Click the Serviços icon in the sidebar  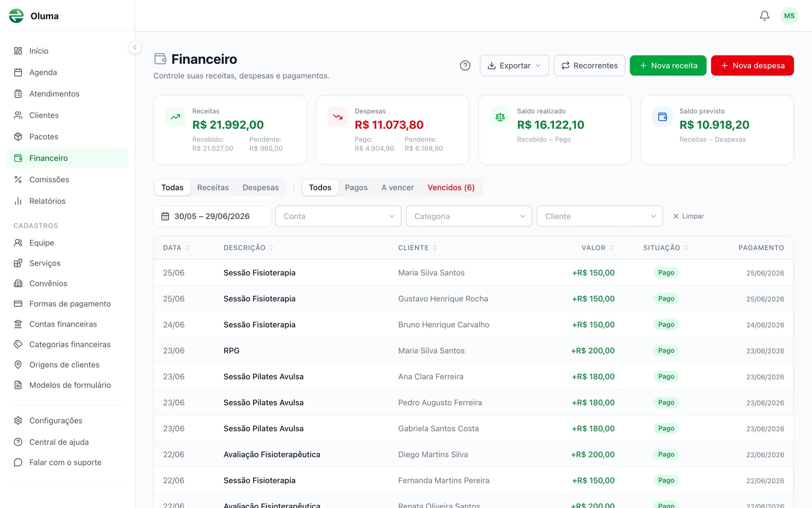click(x=18, y=263)
